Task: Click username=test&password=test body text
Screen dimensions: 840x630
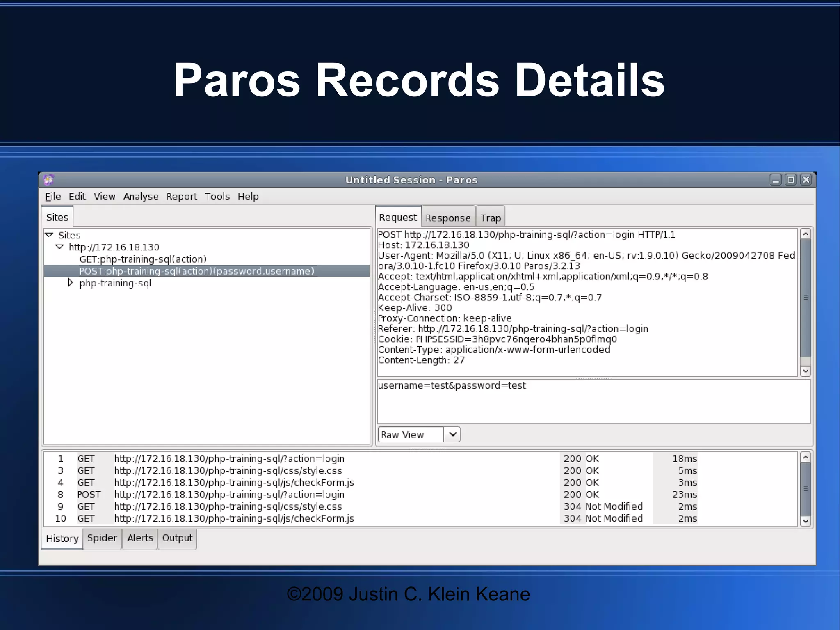Action: [x=452, y=385]
